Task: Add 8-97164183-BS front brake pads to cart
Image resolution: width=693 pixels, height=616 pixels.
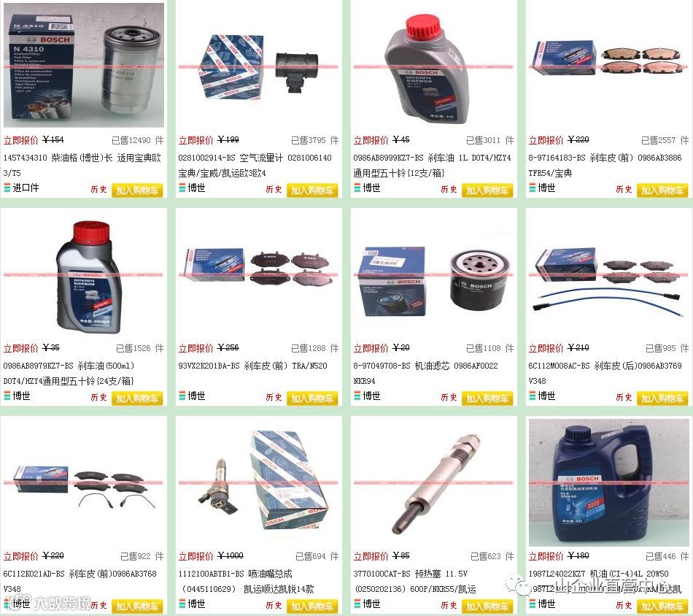Action: (662, 190)
